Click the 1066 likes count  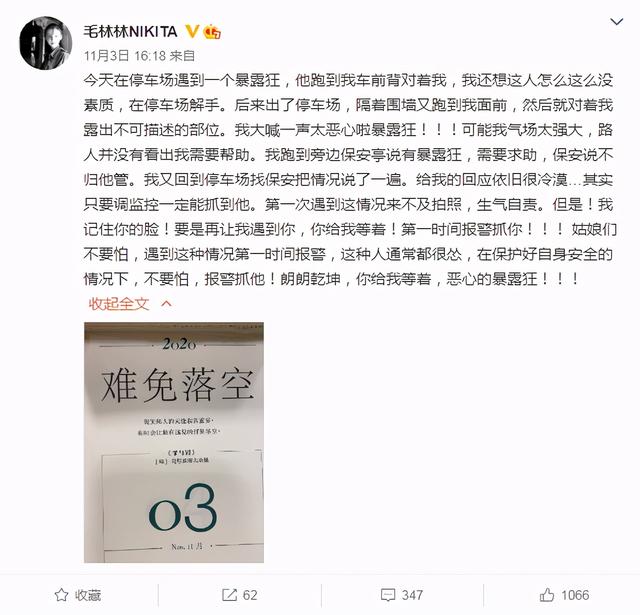click(x=575, y=595)
